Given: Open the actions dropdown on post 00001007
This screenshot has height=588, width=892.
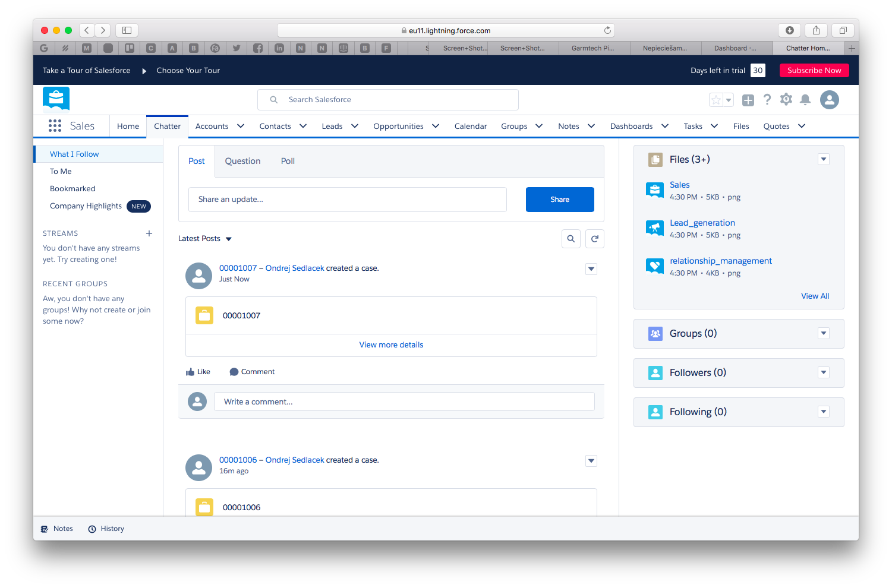Looking at the screenshot, I should 591,269.
